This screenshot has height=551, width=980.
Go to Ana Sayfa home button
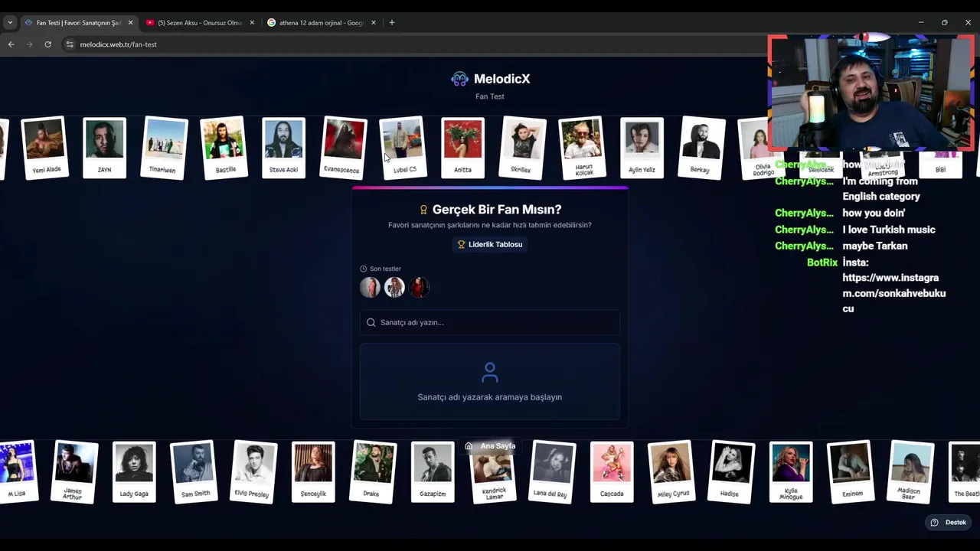click(490, 446)
